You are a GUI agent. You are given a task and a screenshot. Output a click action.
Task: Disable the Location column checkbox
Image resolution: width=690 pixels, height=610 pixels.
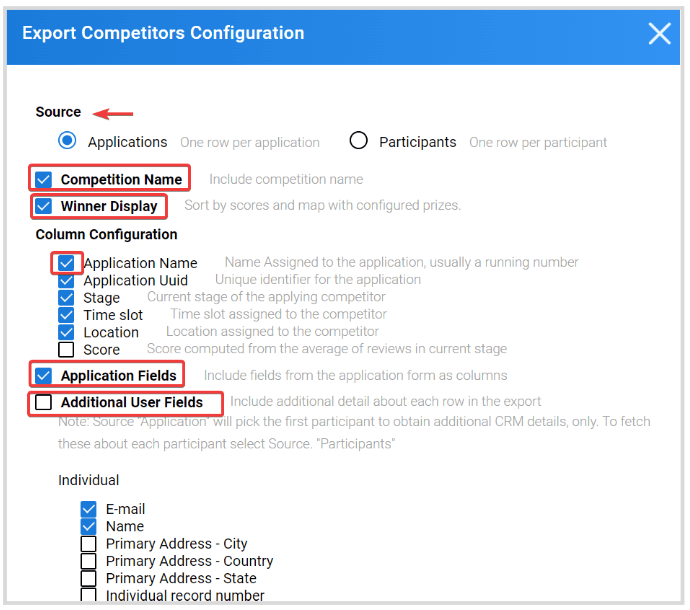click(x=66, y=332)
